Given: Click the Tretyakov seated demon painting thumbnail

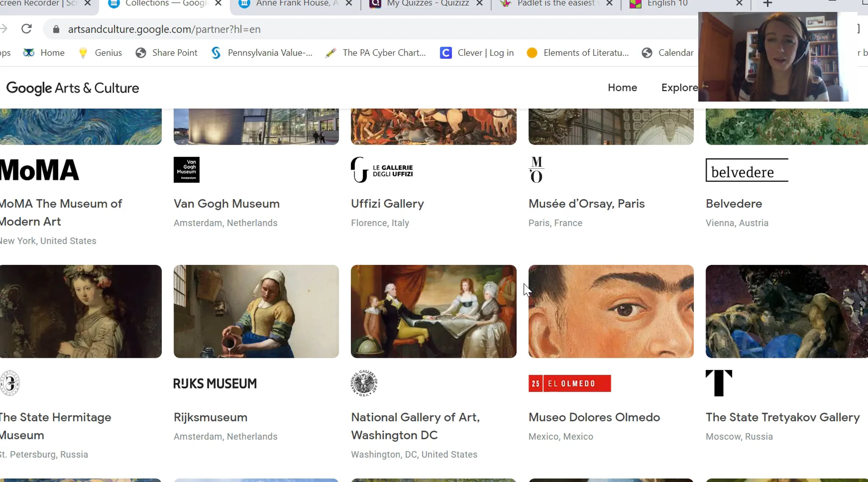Looking at the screenshot, I should [787, 311].
